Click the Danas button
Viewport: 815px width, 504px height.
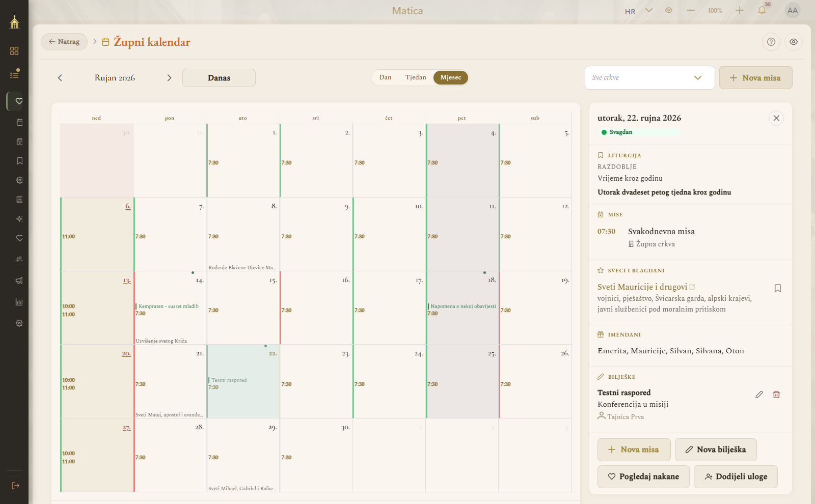tap(219, 78)
